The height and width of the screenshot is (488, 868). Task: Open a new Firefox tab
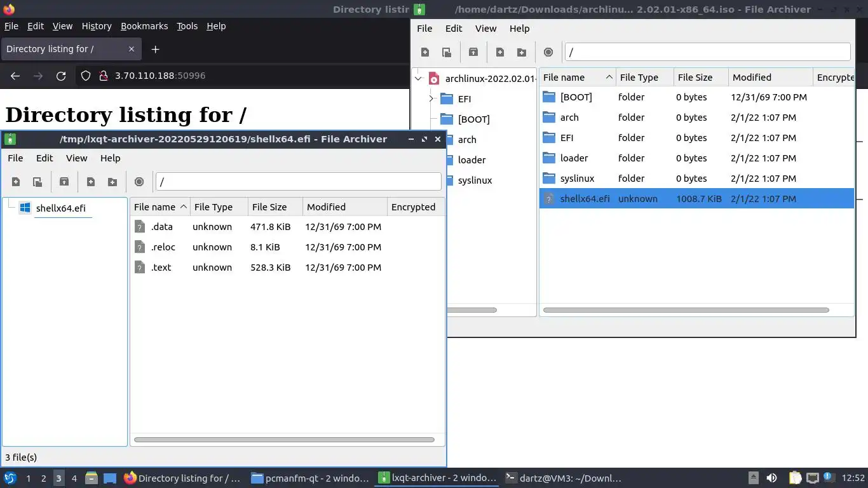pos(155,49)
